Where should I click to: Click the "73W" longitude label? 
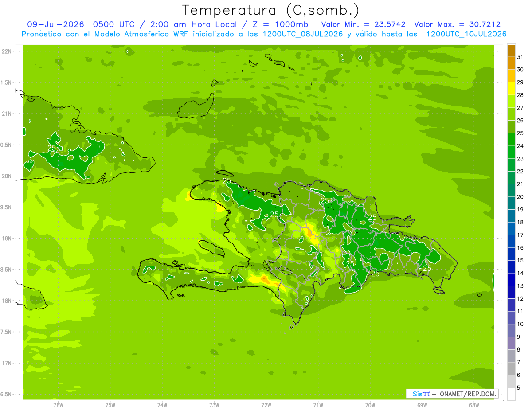(214, 405)
